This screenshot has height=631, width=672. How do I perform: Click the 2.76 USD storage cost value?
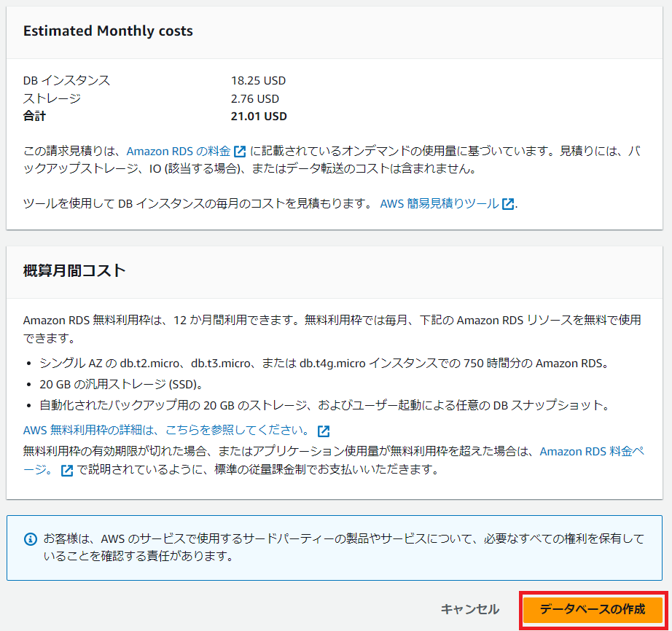tap(255, 99)
